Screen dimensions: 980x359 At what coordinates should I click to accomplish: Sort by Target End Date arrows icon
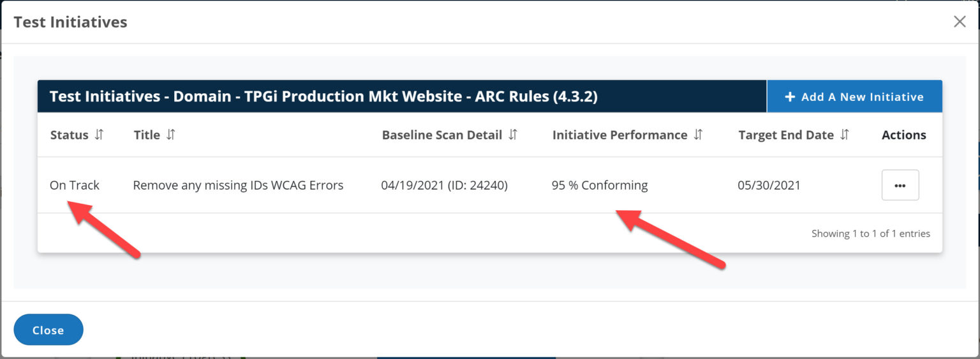pos(845,135)
